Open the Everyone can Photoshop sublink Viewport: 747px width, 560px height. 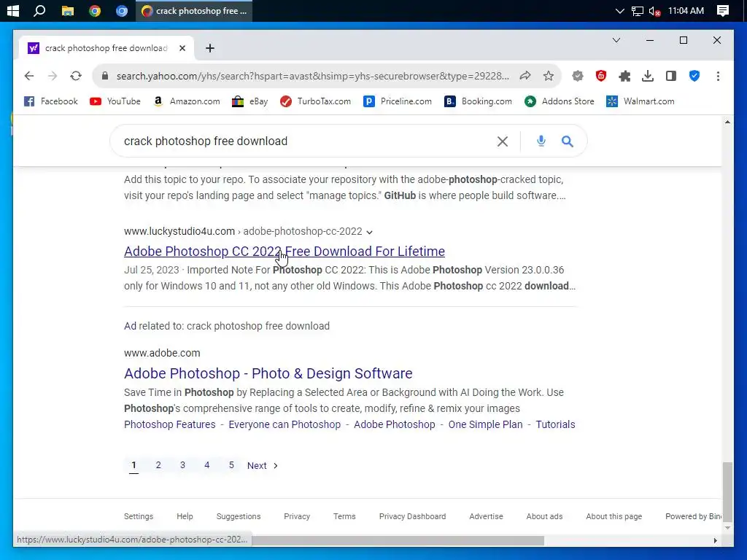click(x=285, y=424)
